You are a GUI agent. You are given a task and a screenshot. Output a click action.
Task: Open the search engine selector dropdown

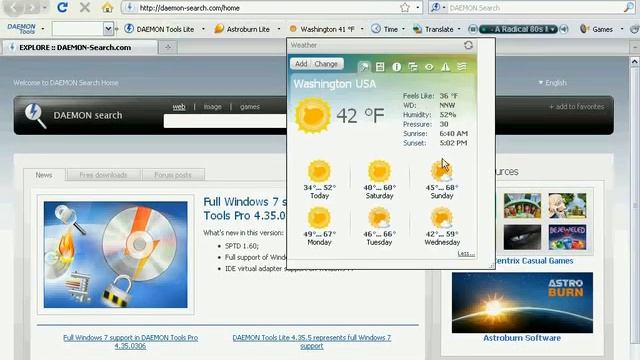click(x=444, y=8)
